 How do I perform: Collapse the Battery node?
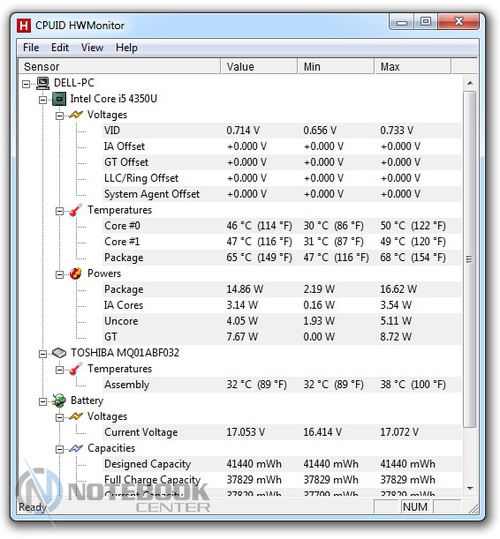[43, 402]
